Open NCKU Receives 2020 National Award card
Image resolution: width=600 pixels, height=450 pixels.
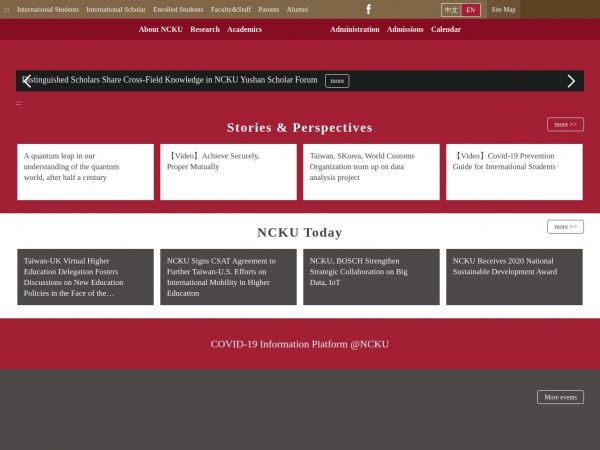(514, 277)
